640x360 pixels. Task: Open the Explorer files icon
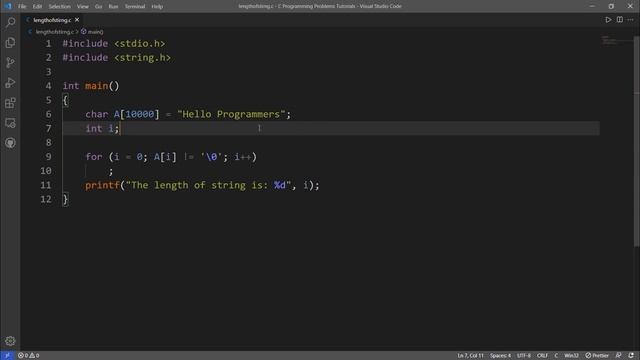click(x=10, y=42)
